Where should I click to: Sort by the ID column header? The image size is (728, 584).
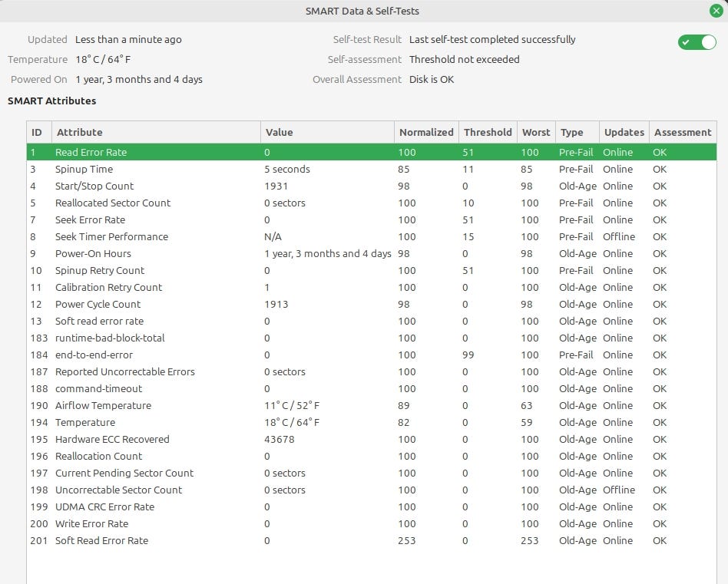coord(39,132)
